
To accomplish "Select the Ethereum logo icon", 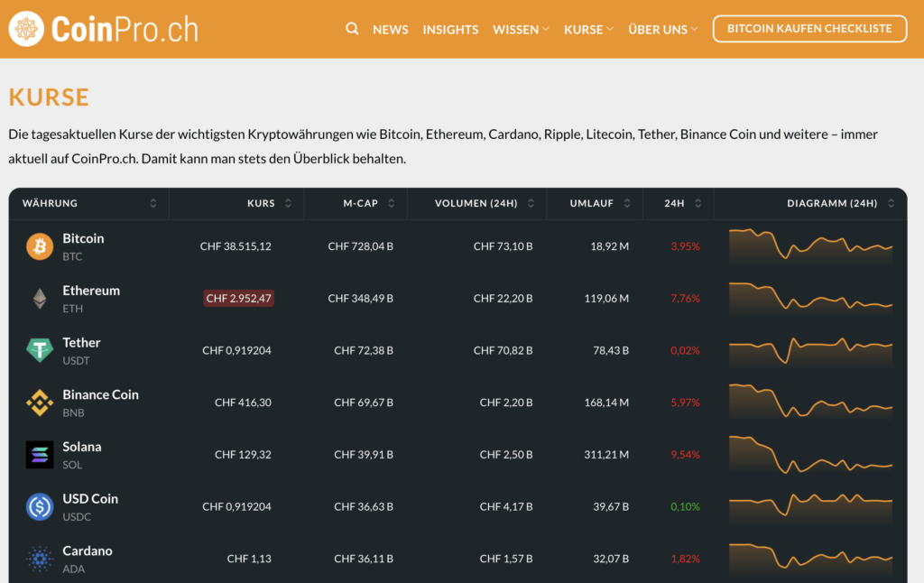I will tap(39, 298).
